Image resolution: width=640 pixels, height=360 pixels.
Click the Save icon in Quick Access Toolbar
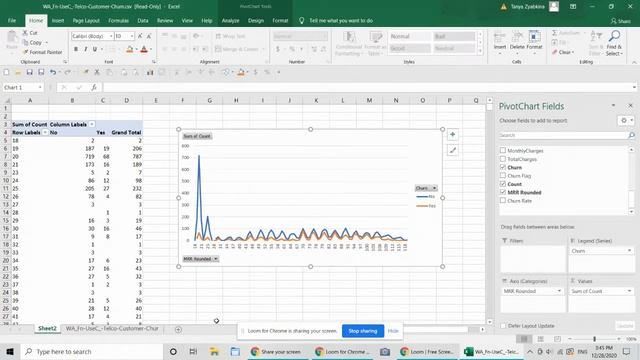pyautogui.click(x=29, y=72)
